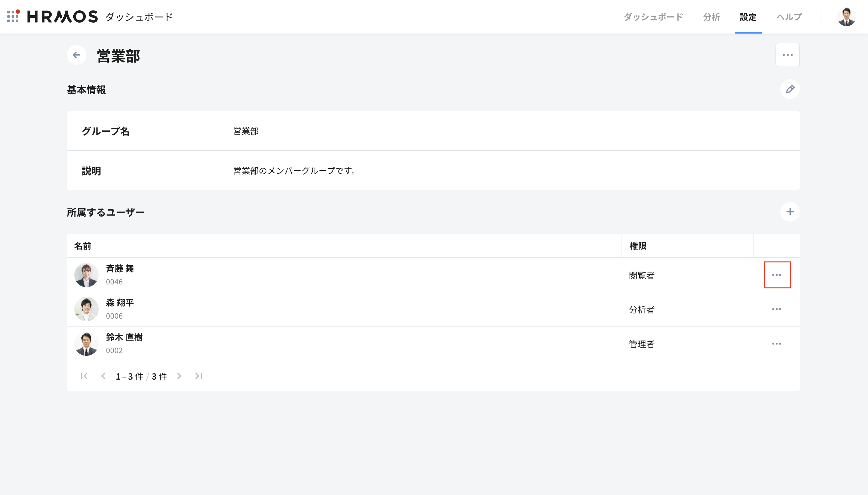This screenshot has width=868, height=495.
Task: Open the 分析 tab
Action: coord(711,17)
